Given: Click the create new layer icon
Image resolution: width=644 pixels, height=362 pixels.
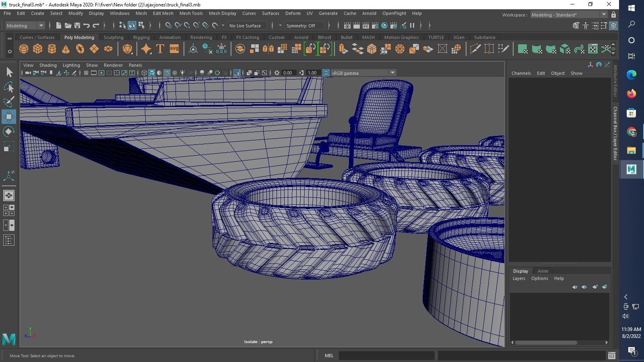Looking at the screenshot, I should point(595,287).
